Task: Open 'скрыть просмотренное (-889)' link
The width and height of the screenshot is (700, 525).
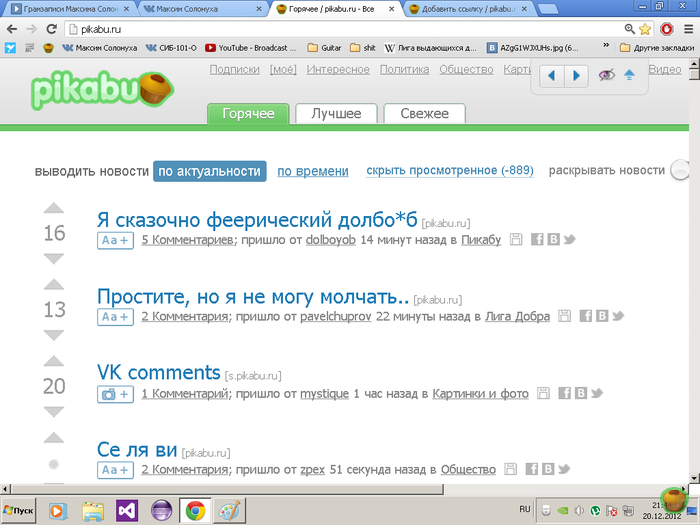Action: [449, 171]
